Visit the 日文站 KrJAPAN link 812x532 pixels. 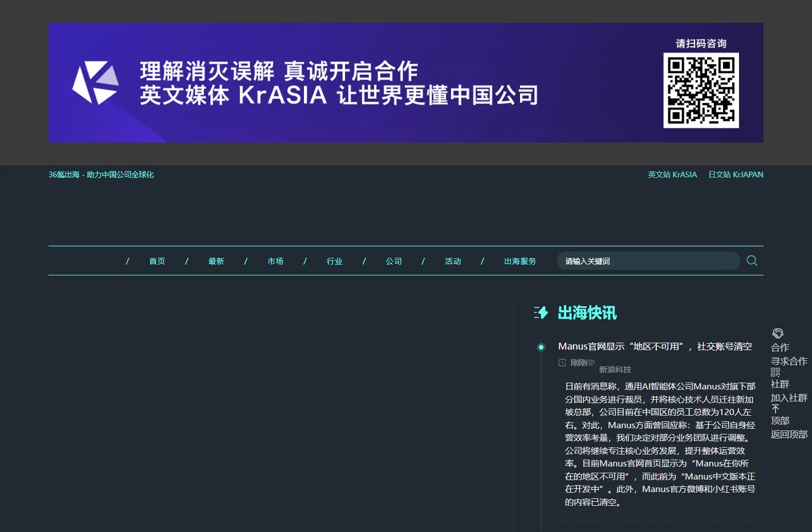tap(736, 174)
